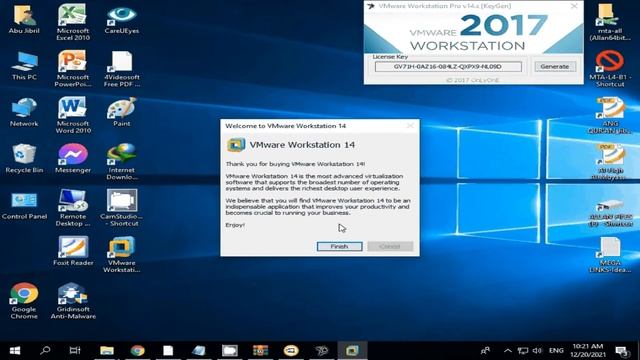Switch to Chrome on the taskbar
640x360 pixels.
point(138,351)
